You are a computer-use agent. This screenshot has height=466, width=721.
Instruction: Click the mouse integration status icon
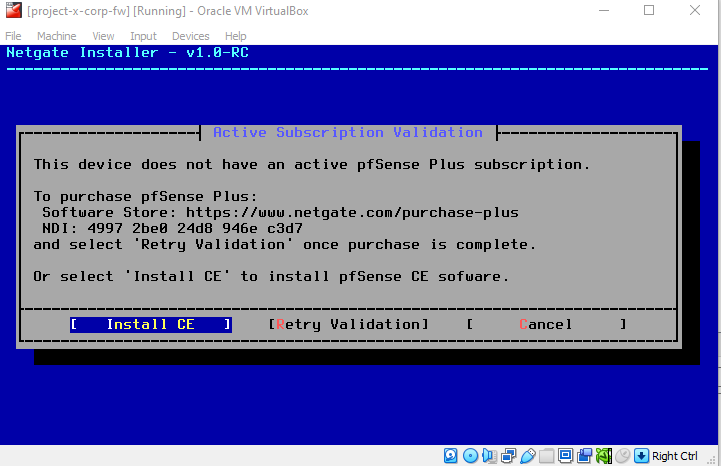pyautogui.click(x=623, y=456)
